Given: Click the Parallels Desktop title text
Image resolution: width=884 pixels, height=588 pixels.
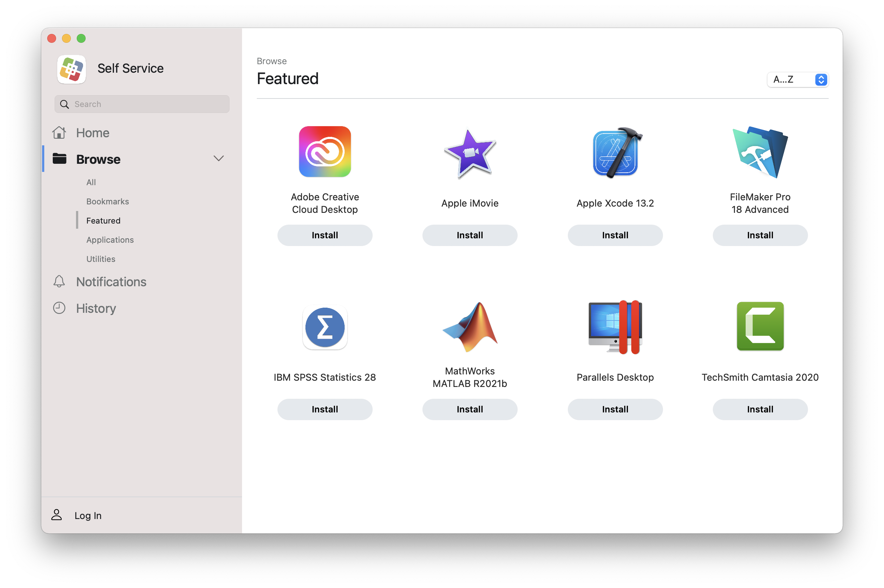Looking at the screenshot, I should click(615, 377).
